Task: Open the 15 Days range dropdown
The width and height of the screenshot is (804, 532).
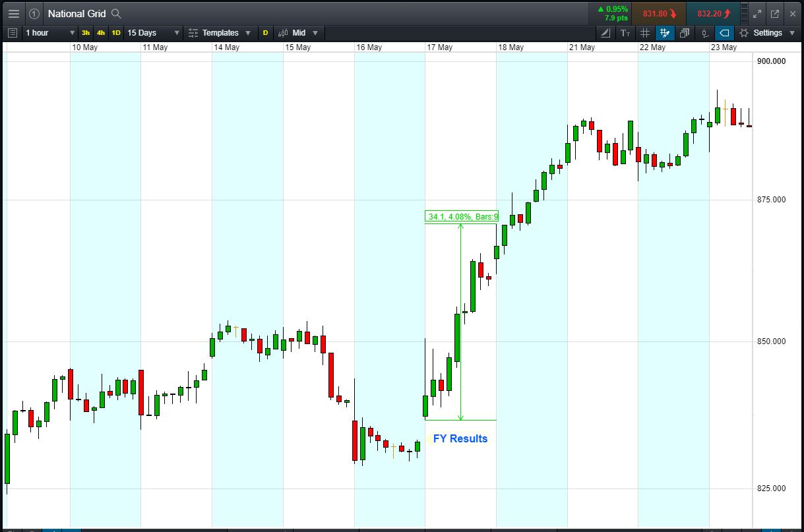Action: pyautogui.click(x=153, y=32)
